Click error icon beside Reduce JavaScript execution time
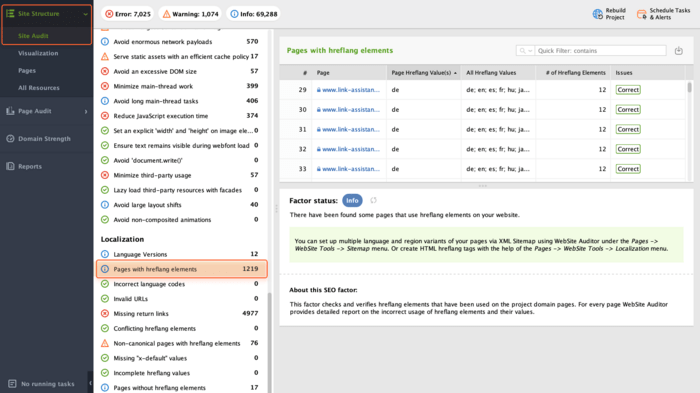This screenshot has width=700, height=393. [x=105, y=116]
